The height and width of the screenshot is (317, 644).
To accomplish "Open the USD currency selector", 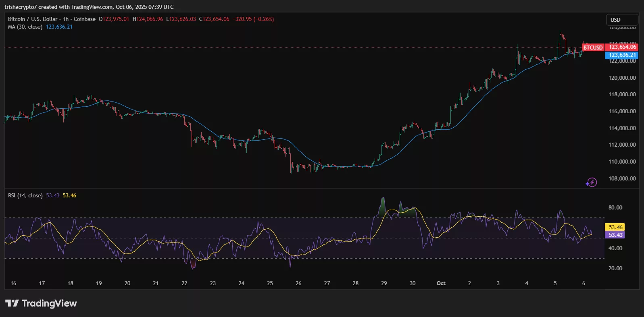I will pos(622,20).
